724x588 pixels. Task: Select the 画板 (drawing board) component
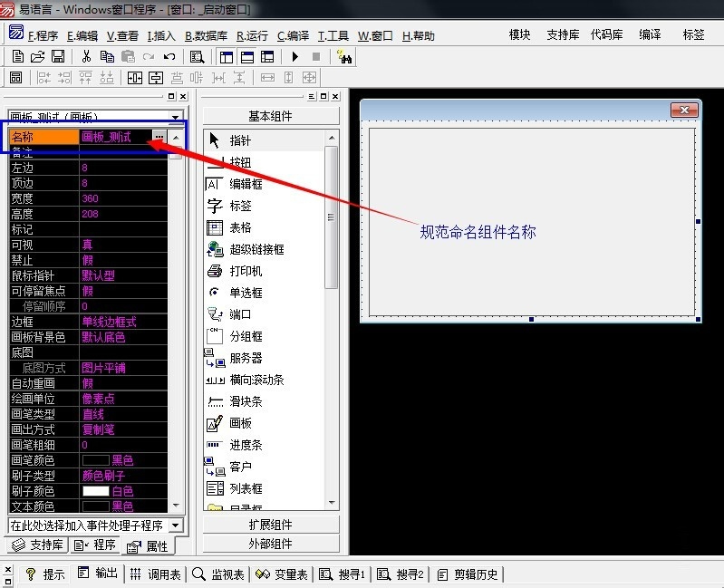[x=240, y=423]
